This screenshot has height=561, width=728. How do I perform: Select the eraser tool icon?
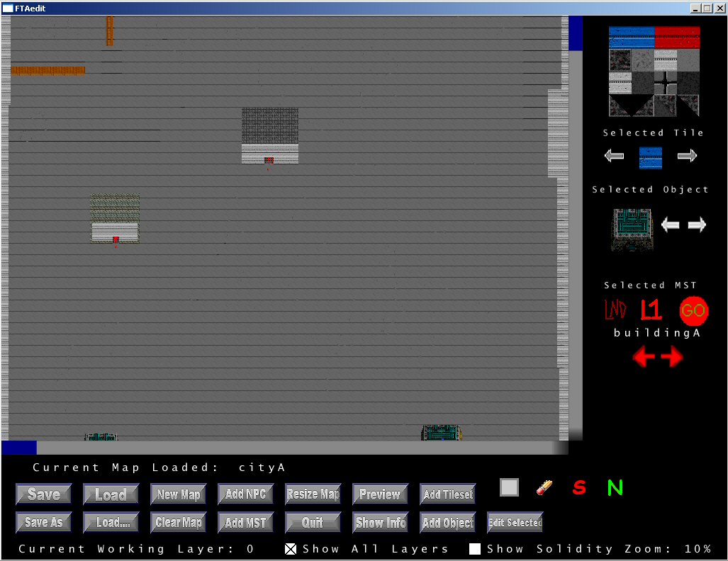544,487
